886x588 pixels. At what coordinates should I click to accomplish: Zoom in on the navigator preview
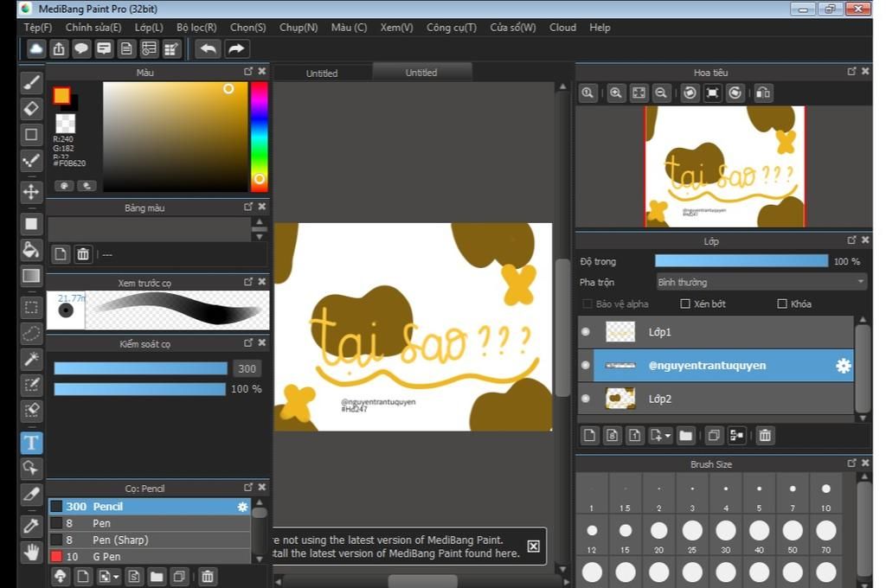coord(616,93)
